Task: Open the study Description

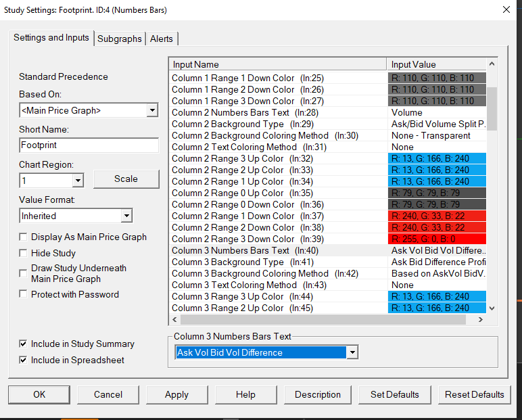Action: click(318, 394)
